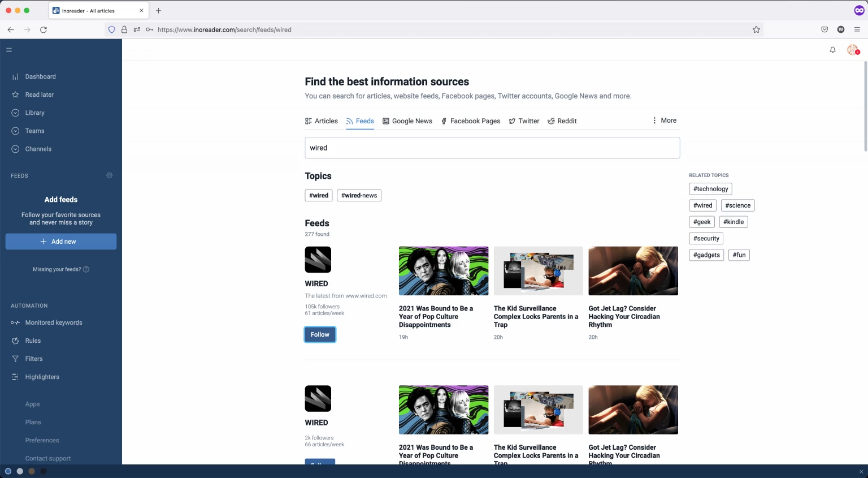Select Monitored keywords in the sidebar
Viewport: 868px width, 478px height.
pyautogui.click(x=54, y=322)
